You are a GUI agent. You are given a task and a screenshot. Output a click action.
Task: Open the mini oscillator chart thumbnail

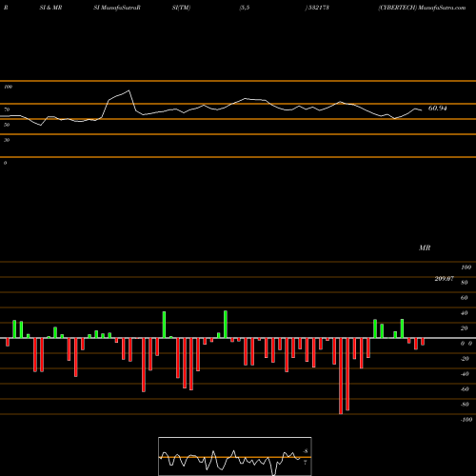pos(235,456)
